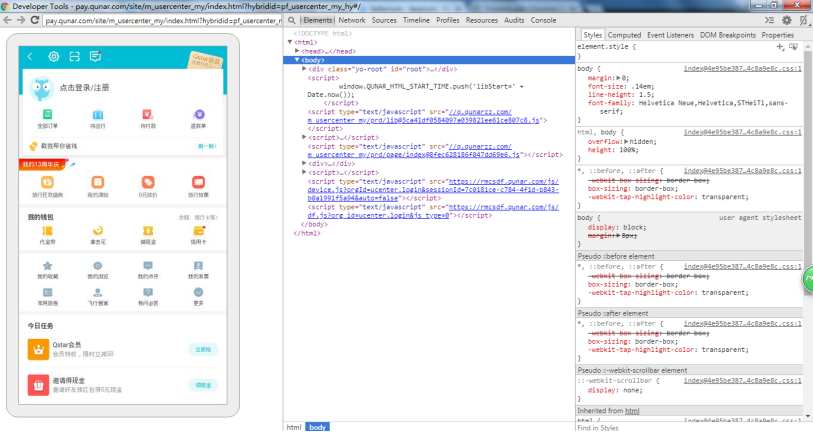Open the 退款单 refund icon
The image size is (813, 432).
[x=199, y=115]
